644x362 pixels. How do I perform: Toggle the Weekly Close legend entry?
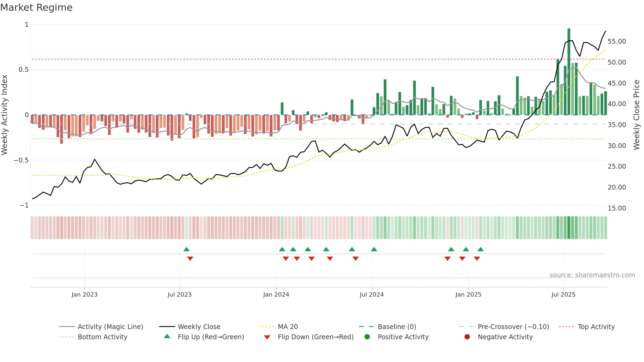pos(190,327)
